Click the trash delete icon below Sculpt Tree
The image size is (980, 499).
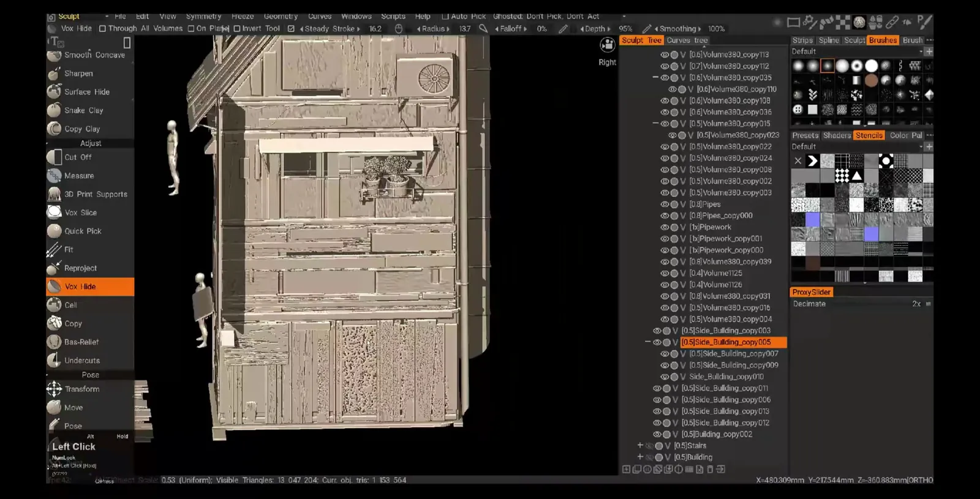pyautogui.click(x=710, y=470)
